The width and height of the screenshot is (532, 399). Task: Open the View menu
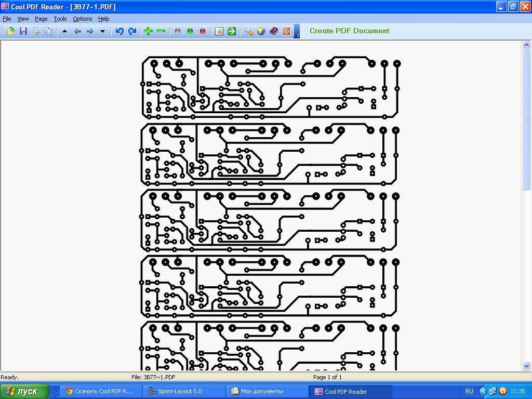click(23, 19)
